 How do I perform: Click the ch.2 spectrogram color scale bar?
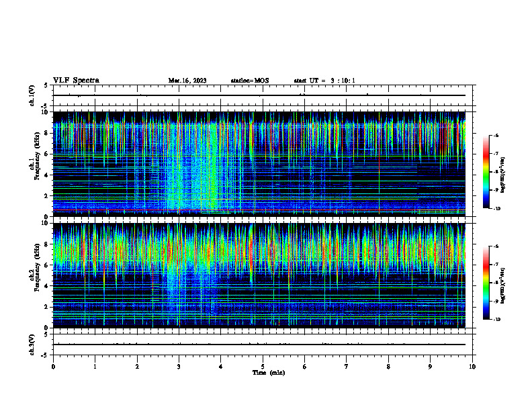[486, 283]
